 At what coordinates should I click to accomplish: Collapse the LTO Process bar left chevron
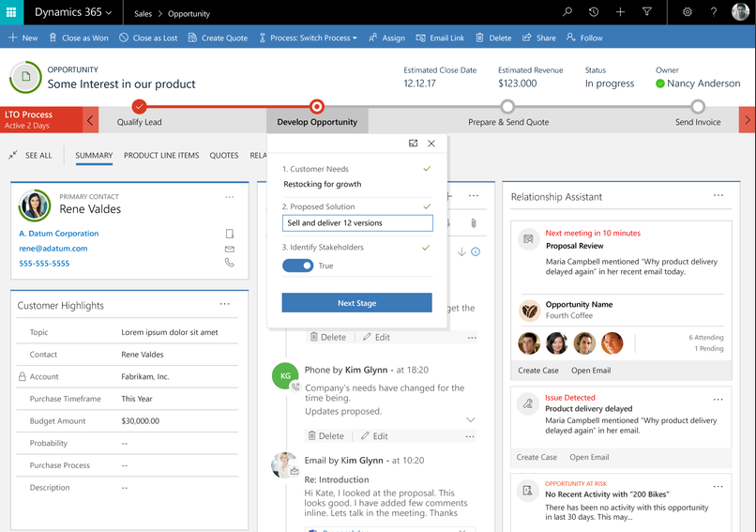pos(90,120)
